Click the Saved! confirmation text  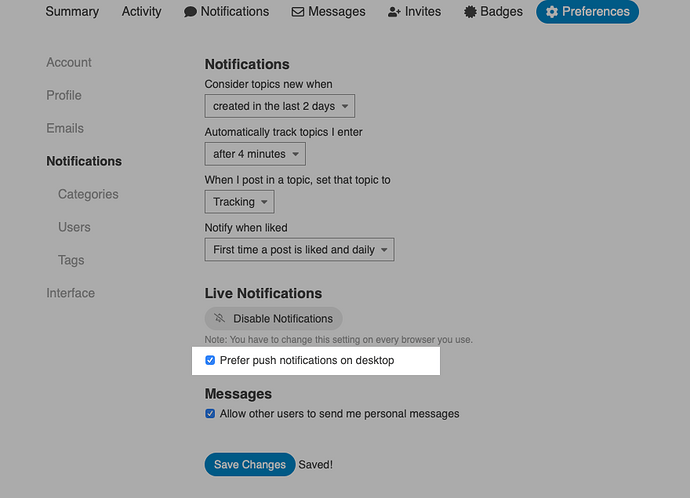click(316, 465)
